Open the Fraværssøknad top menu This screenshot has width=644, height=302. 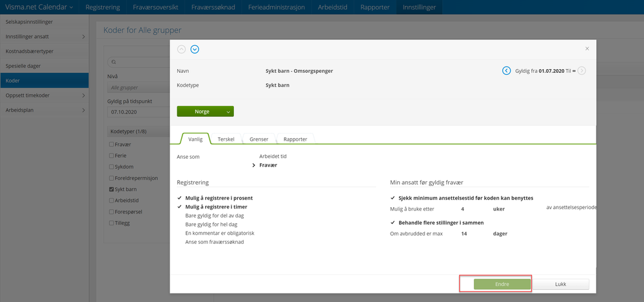click(213, 7)
